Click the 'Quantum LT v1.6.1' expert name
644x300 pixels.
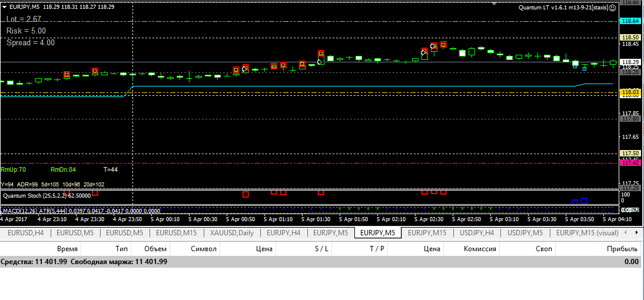pos(563,8)
